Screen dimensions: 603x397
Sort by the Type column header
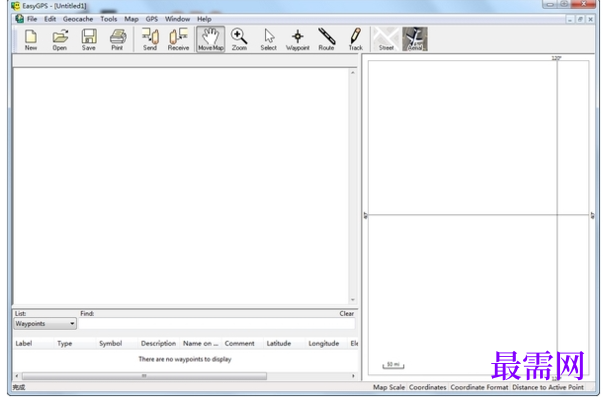pyautogui.click(x=65, y=343)
